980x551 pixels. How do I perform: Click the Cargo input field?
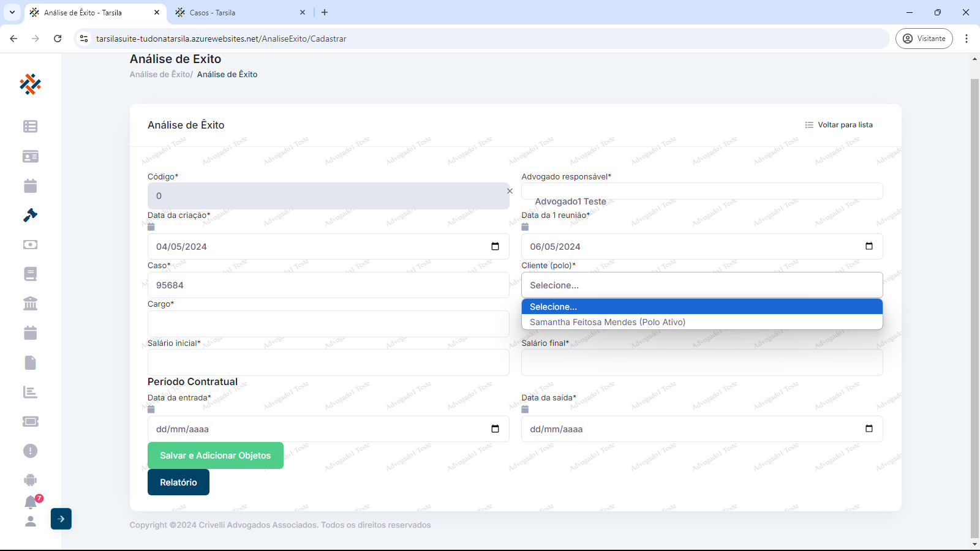tap(328, 324)
